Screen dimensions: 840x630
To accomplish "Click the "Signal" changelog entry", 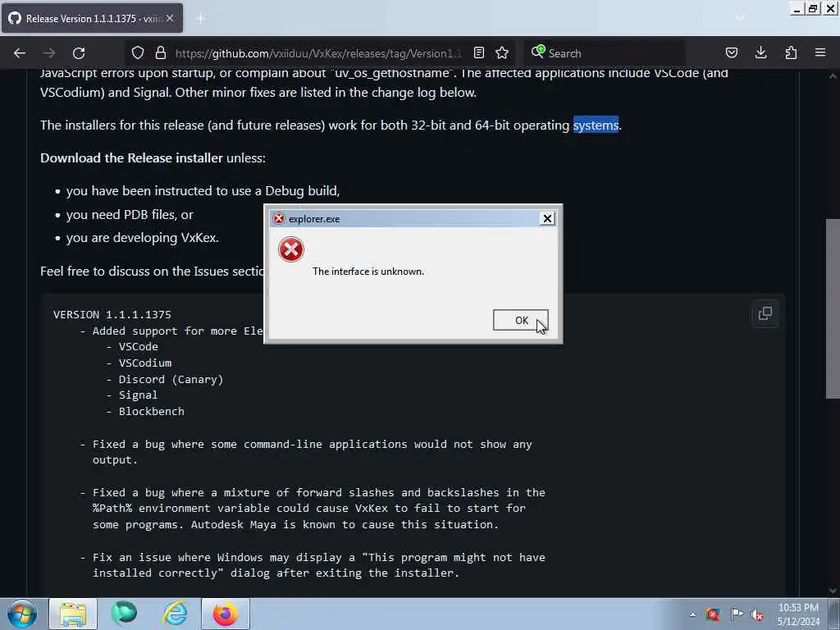I will (138, 395).
